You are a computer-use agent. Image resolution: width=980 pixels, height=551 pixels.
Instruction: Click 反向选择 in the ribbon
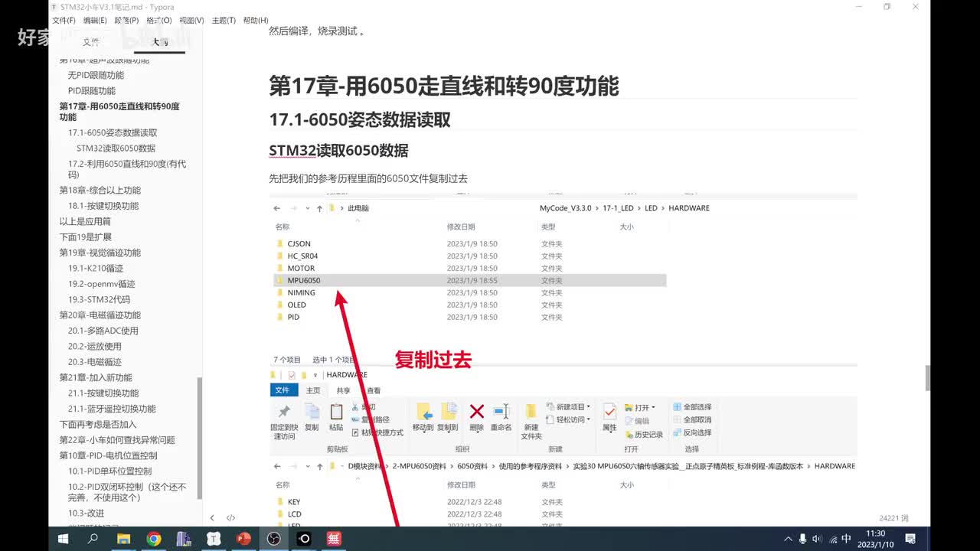(x=693, y=432)
